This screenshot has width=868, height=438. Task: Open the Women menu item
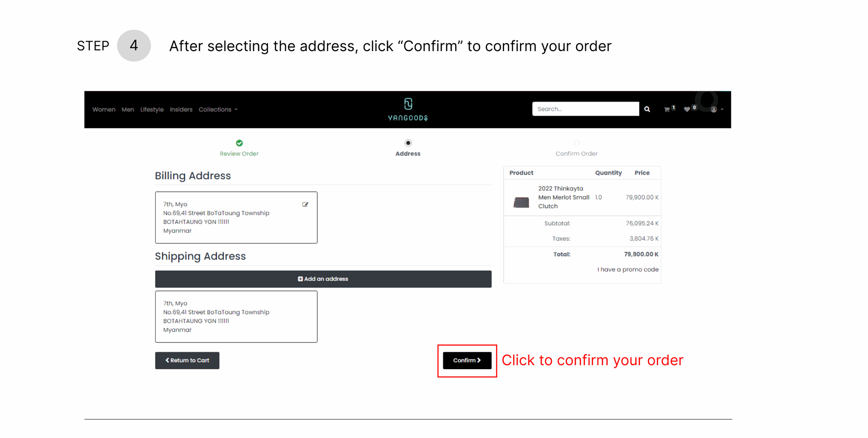click(x=104, y=109)
